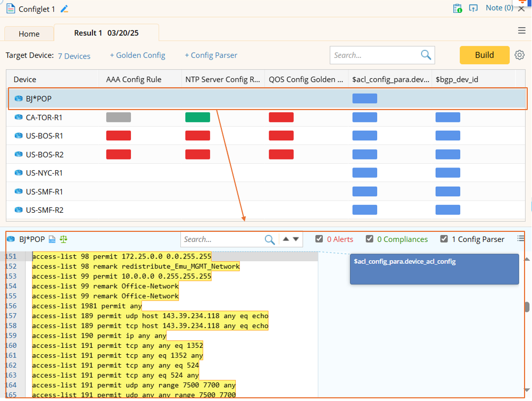This screenshot has height=401, width=532.
Task: Select the Result 1 03/20/25 tab
Action: click(106, 33)
